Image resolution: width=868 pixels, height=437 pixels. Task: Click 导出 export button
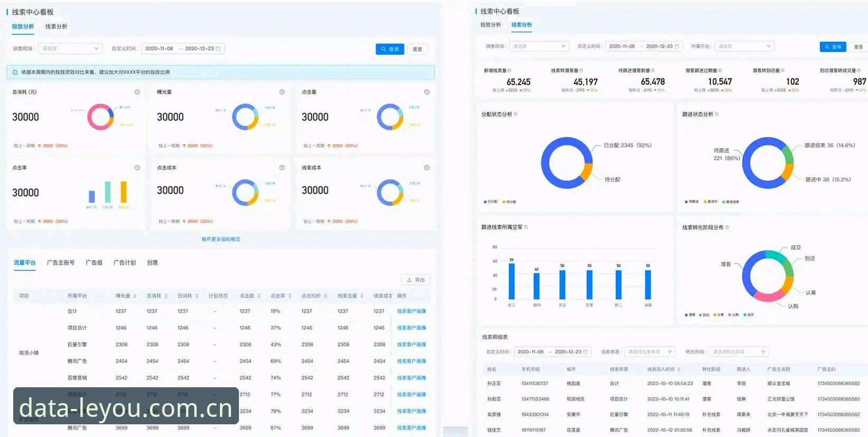tap(415, 280)
